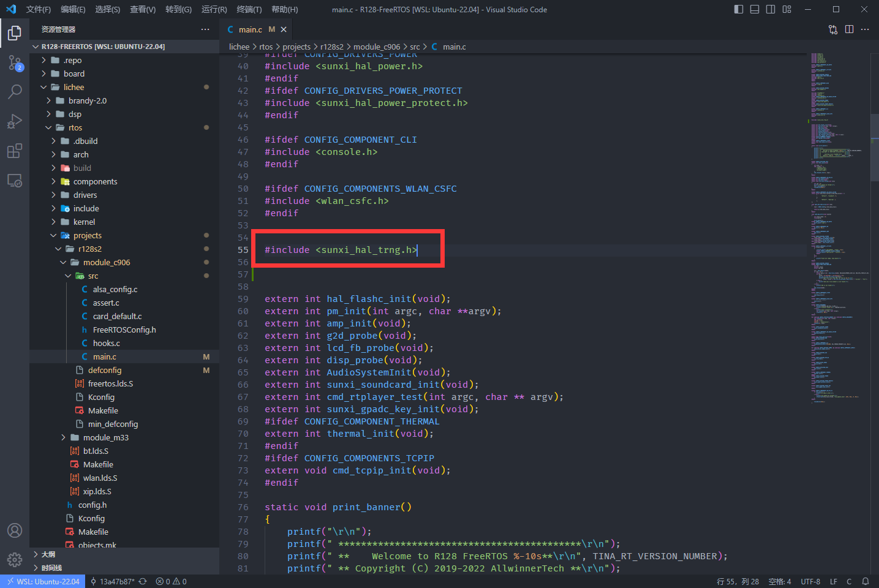Click the UTF-8 encoding status item

coord(810,581)
